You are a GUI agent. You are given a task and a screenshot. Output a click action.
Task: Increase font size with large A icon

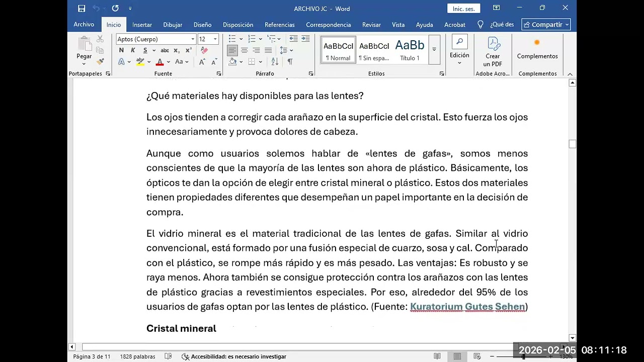tap(202, 62)
